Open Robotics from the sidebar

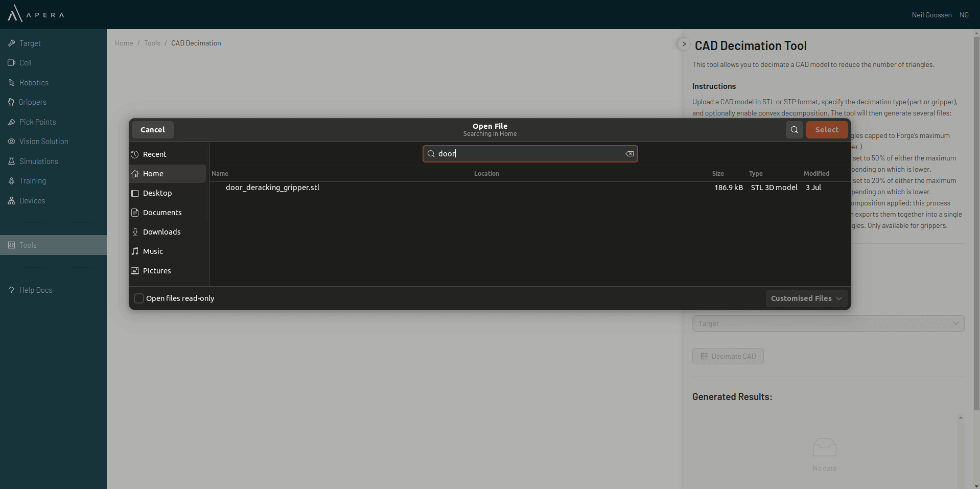pos(34,83)
